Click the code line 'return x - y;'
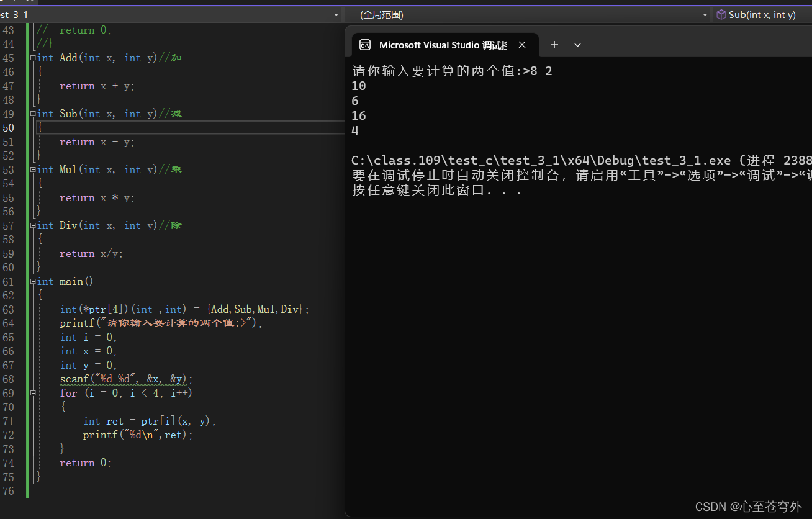 [97, 142]
